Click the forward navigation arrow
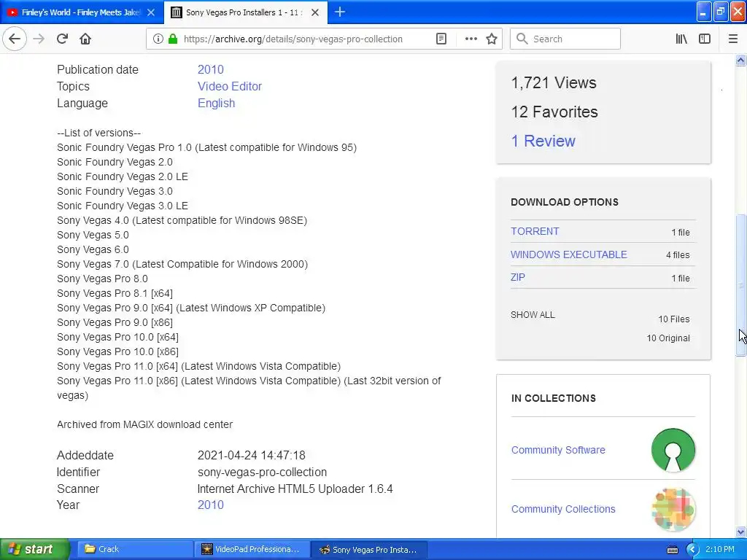 pyautogui.click(x=39, y=39)
